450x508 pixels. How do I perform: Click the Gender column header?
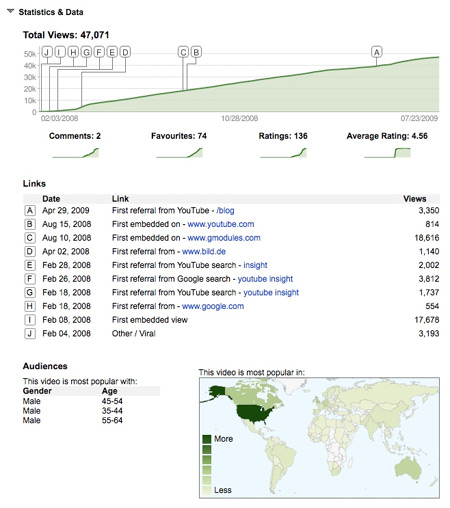coord(37,391)
